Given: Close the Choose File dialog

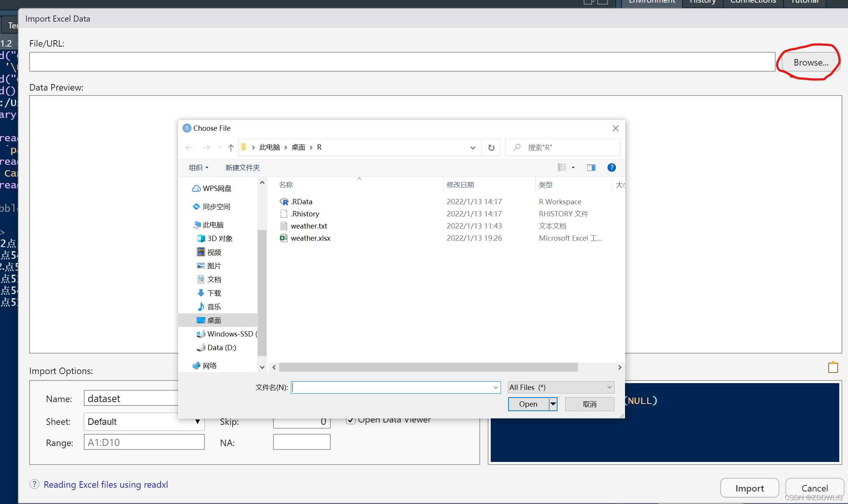Looking at the screenshot, I should point(616,128).
